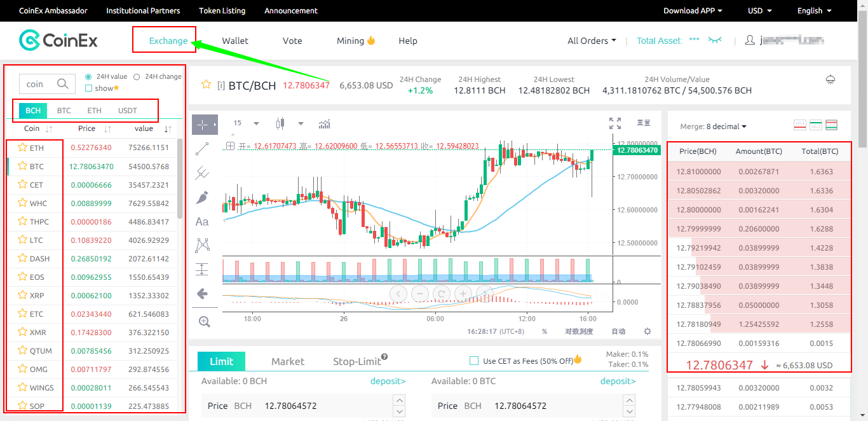The height and width of the screenshot is (421, 868).
Task: Star ETH in the coin list
Action: tap(22, 148)
